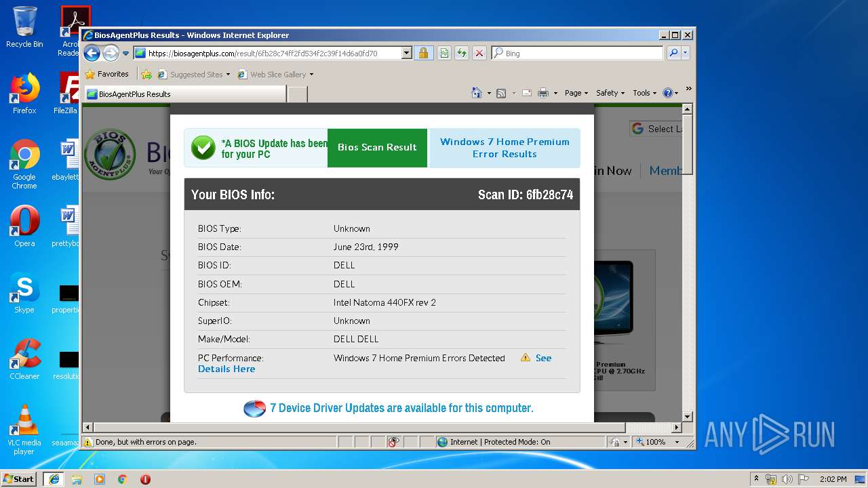The image size is (868, 488).
Task: Click the Compatibility View icon
Action: pos(444,53)
